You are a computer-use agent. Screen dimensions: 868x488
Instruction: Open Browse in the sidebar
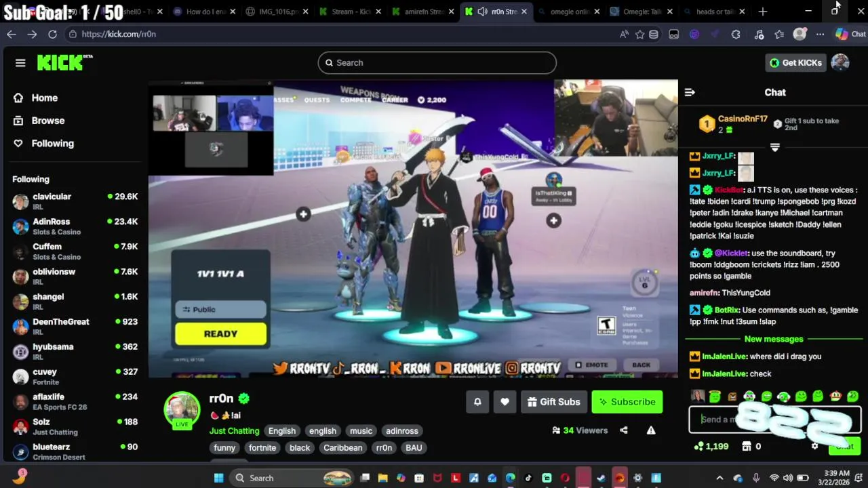tap(47, 121)
